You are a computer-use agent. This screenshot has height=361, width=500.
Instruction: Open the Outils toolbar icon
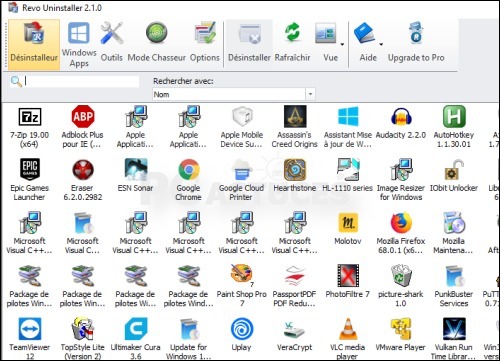[x=112, y=42]
